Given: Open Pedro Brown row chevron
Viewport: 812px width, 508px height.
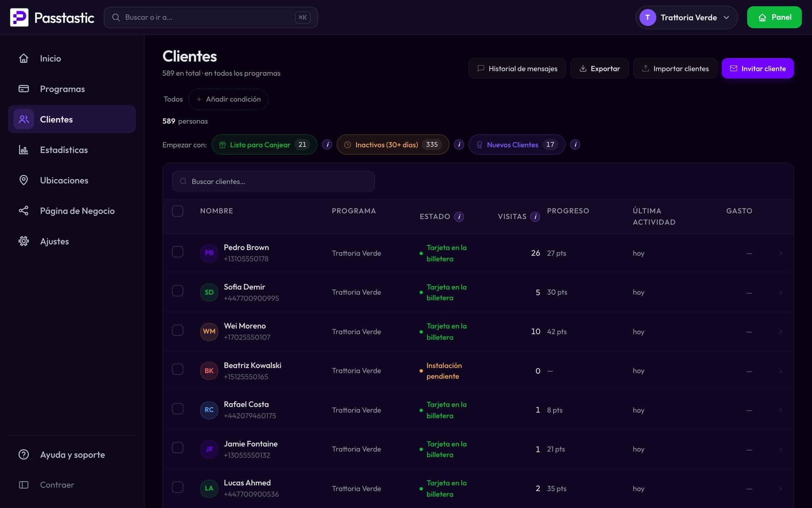Looking at the screenshot, I should tap(780, 253).
